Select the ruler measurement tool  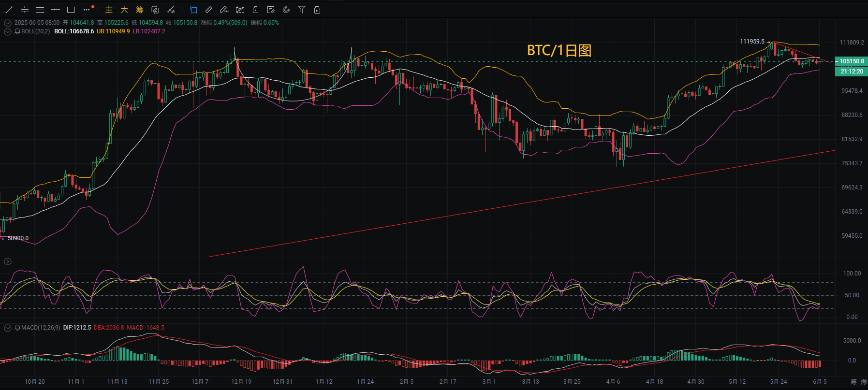click(209, 10)
